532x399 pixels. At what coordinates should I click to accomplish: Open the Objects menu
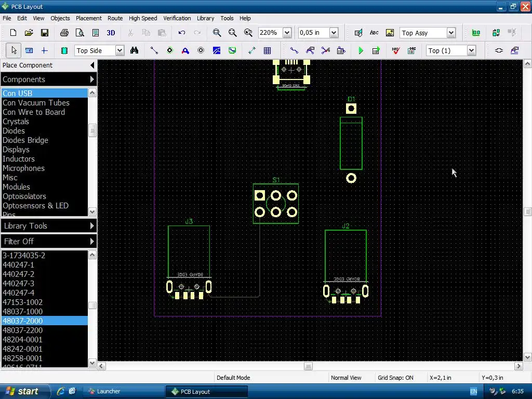60,18
